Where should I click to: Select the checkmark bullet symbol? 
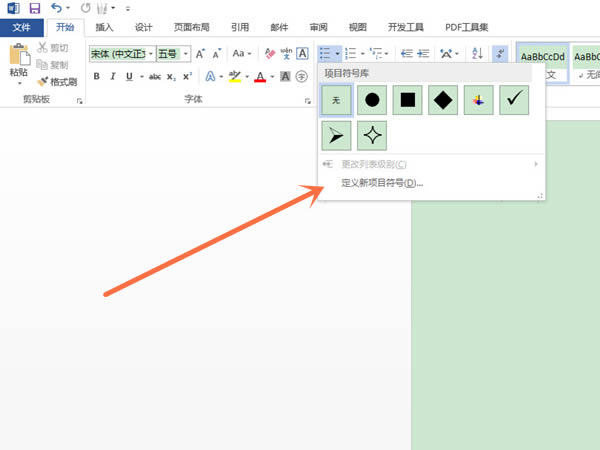(513, 100)
